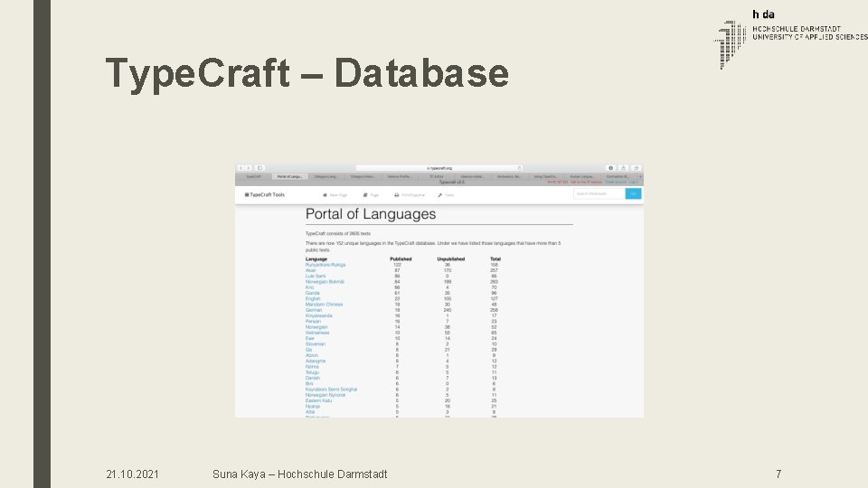Open the Ganda language link
The height and width of the screenshot is (488, 868).
click(x=313, y=293)
